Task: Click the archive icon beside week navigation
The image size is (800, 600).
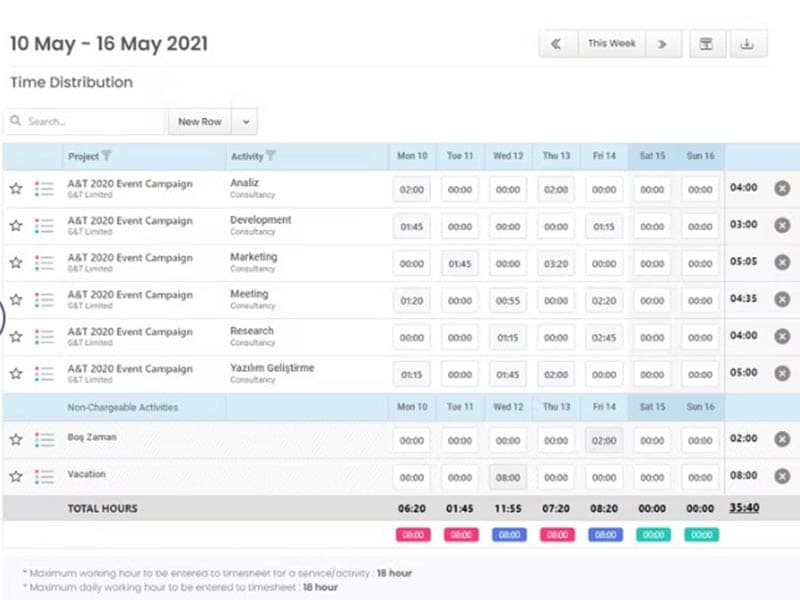Action: point(705,44)
